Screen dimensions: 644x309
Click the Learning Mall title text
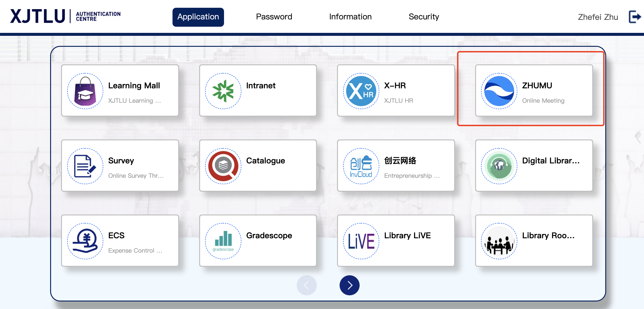[x=134, y=86]
